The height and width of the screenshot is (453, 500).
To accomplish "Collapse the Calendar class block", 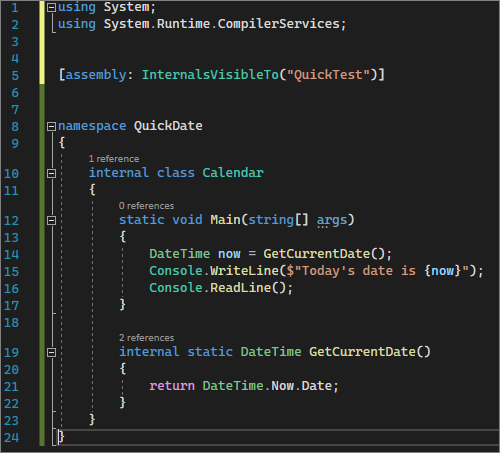I will (51, 174).
